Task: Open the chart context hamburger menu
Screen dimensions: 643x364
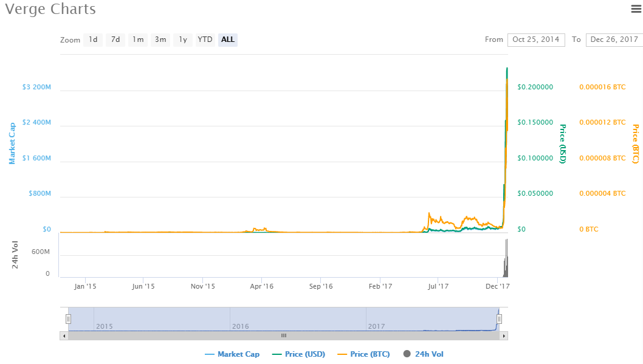Action: click(636, 9)
